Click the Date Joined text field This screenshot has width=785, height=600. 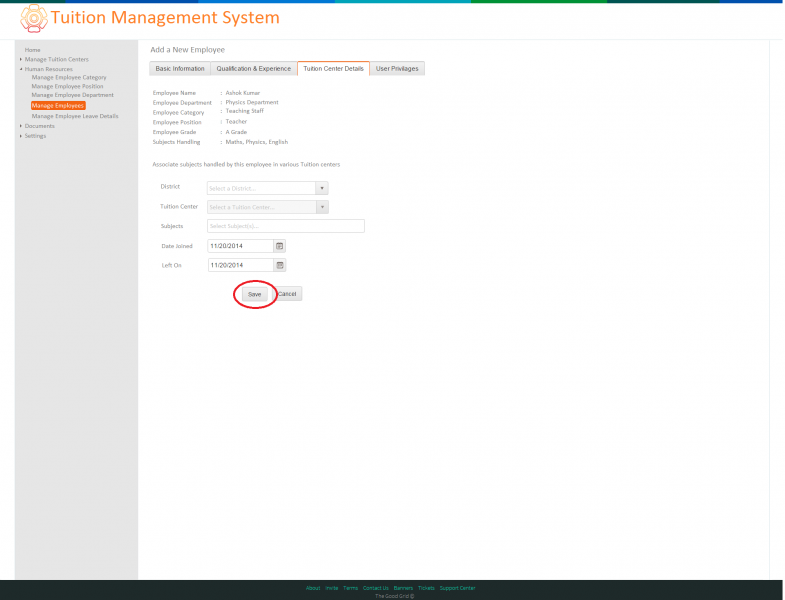(x=241, y=246)
